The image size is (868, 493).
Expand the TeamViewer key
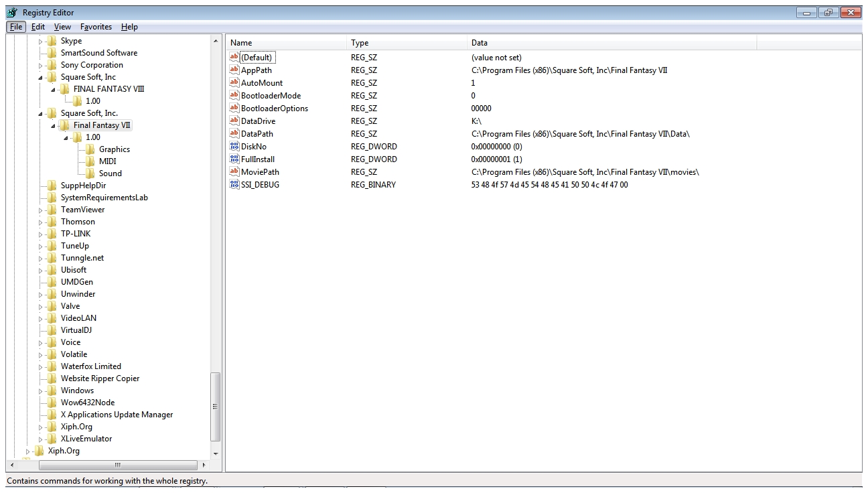point(41,210)
